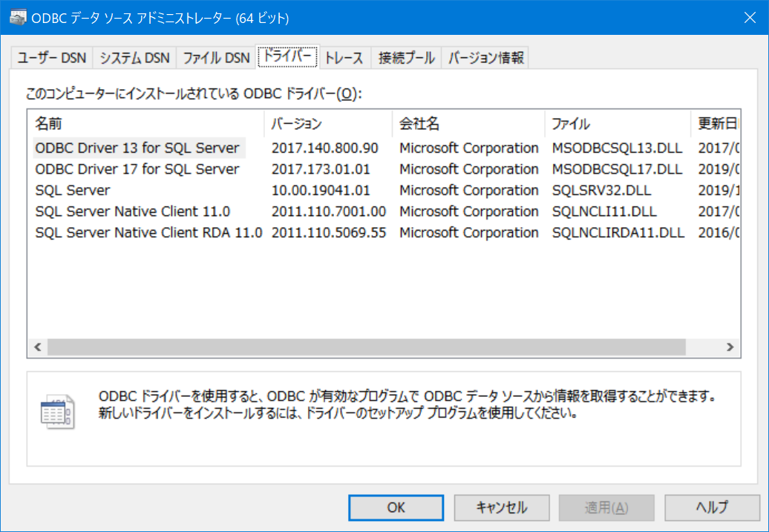Click the ODBC driver info icon
769x532 pixels.
57,412
